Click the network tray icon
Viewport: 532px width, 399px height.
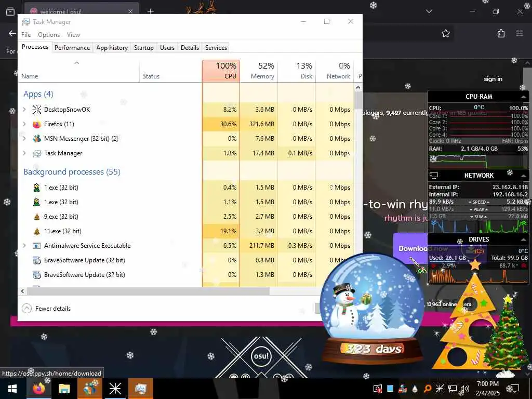453,389
